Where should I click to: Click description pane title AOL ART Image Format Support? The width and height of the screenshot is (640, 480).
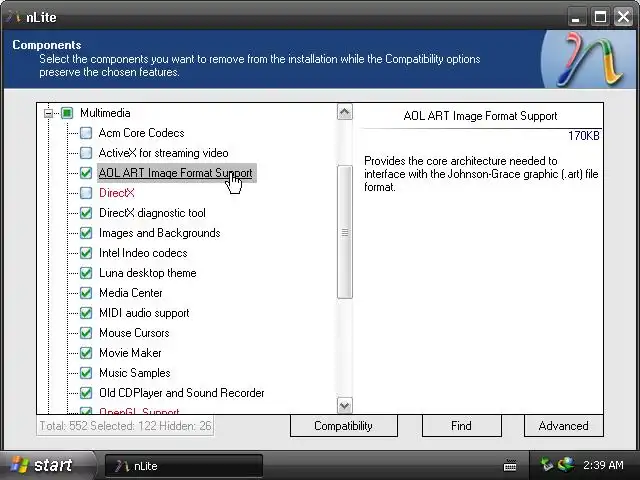480,116
